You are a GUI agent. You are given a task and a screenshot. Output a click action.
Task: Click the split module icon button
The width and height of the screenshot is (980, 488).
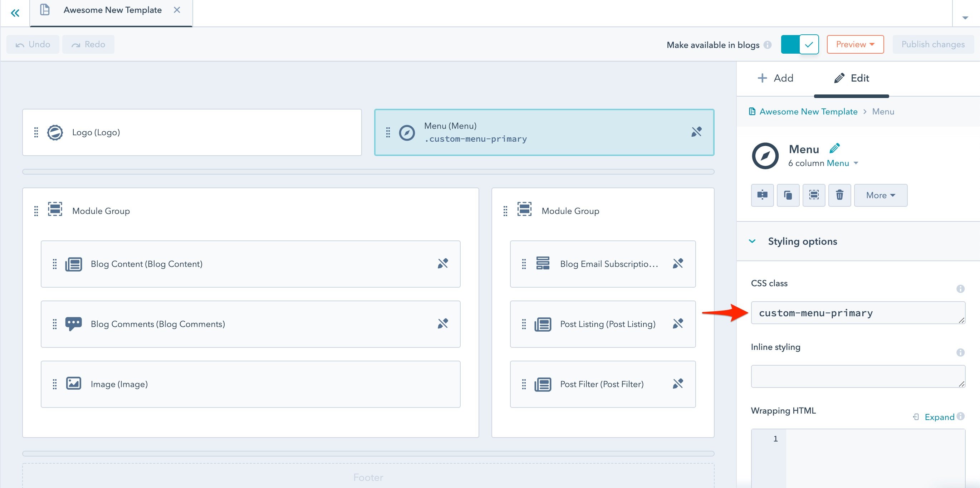coord(762,195)
